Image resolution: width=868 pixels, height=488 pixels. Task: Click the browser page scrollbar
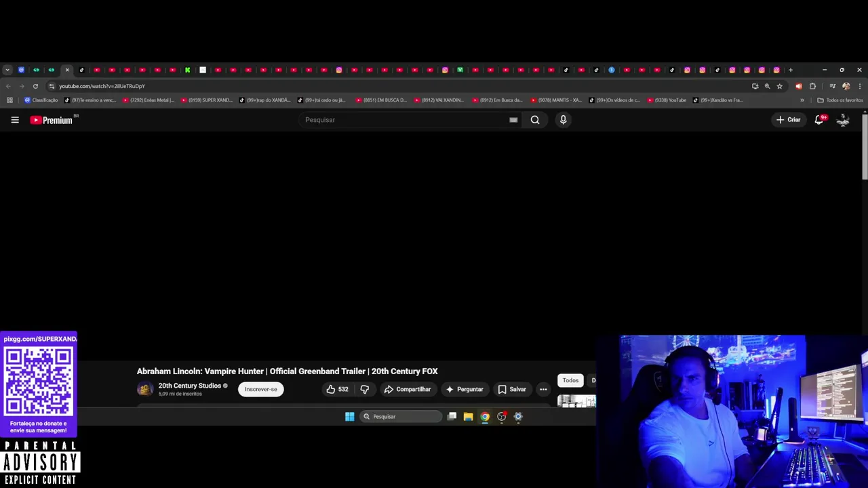point(865,146)
